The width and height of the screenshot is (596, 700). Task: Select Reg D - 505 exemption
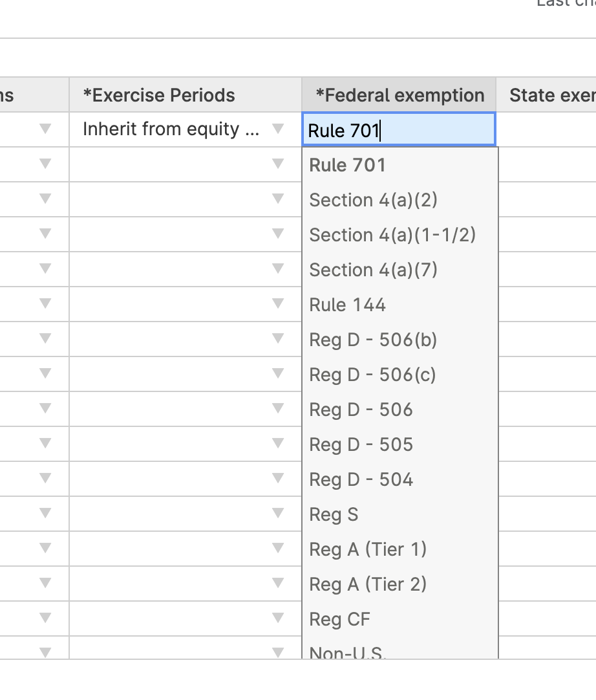coord(361,444)
